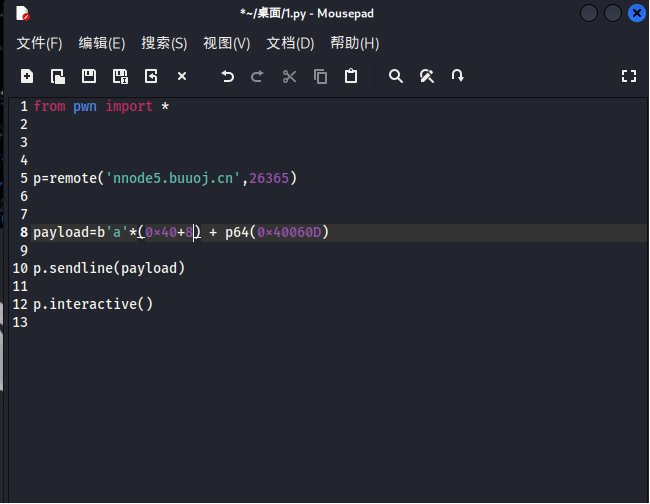The image size is (650, 504).
Task: Open Find and Replace toolbar icon
Action: [427, 76]
